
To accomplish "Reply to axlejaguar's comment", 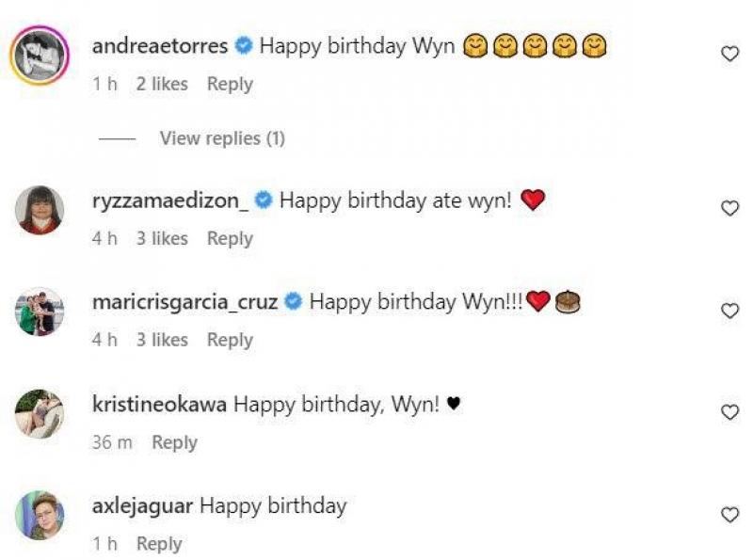I will click(x=159, y=544).
